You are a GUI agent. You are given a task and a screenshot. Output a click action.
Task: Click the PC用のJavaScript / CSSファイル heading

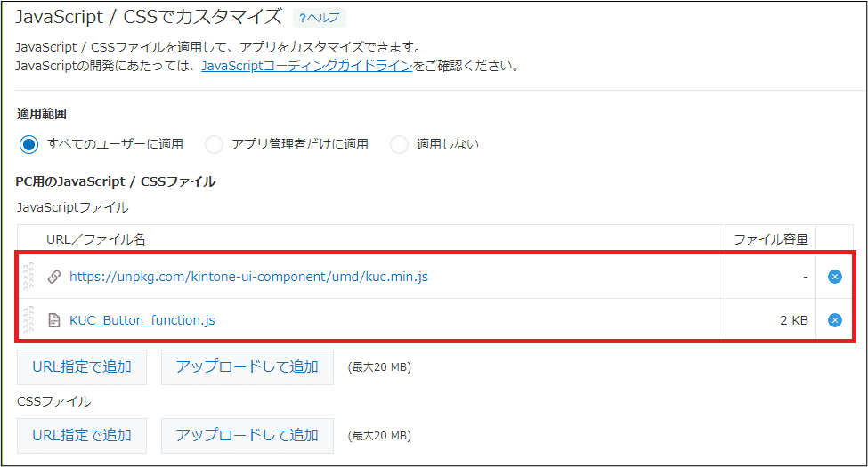coord(116,181)
